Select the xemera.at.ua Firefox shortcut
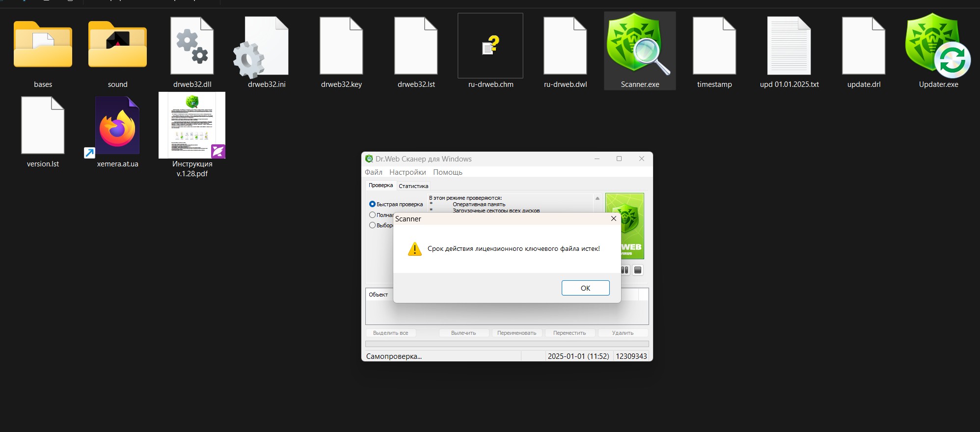This screenshot has width=980, height=432. tap(117, 126)
